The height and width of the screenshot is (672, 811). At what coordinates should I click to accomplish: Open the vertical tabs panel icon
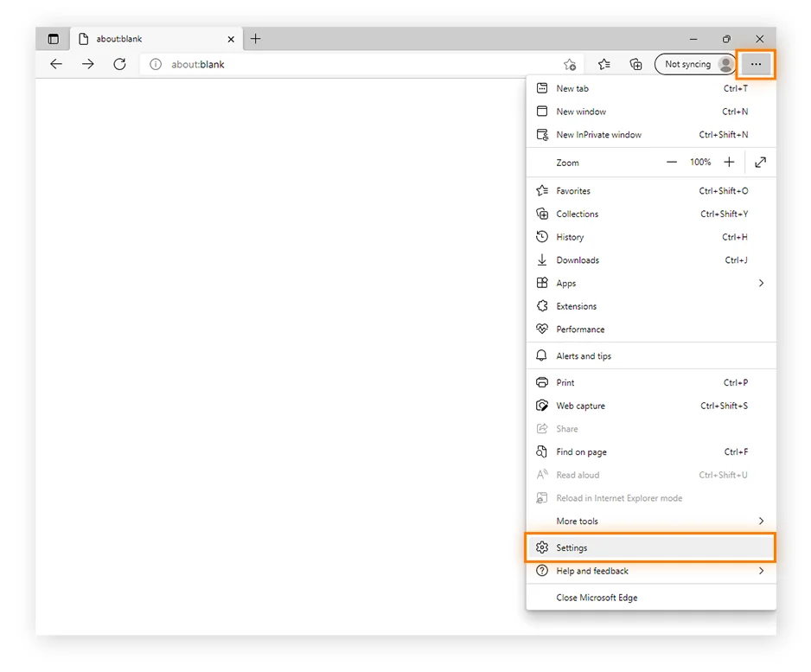click(x=54, y=39)
